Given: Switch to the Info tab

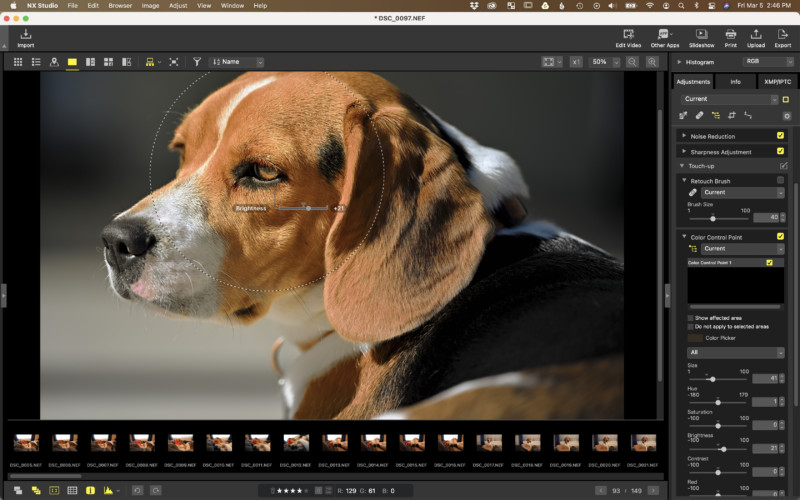Looking at the screenshot, I should (x=735, y=82).
